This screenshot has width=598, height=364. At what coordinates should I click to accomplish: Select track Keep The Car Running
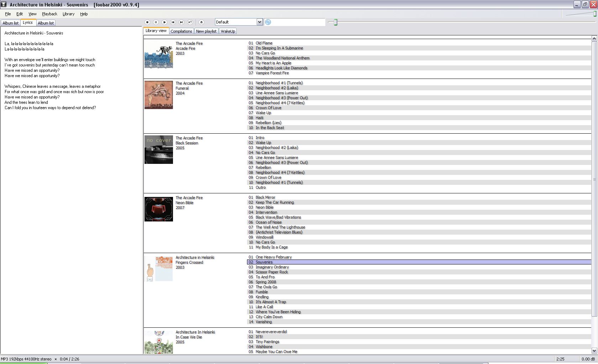pyautogui.click(x=419, y=202)
